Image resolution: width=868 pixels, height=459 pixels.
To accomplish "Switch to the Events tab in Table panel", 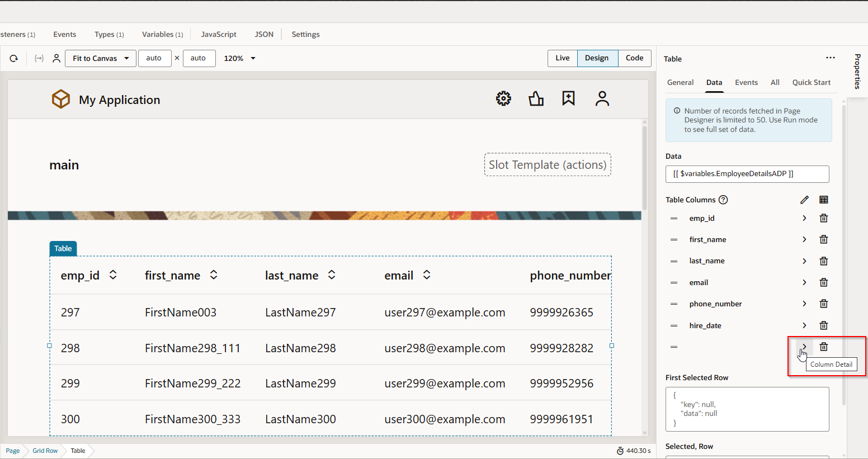I will tap(746, 82).
